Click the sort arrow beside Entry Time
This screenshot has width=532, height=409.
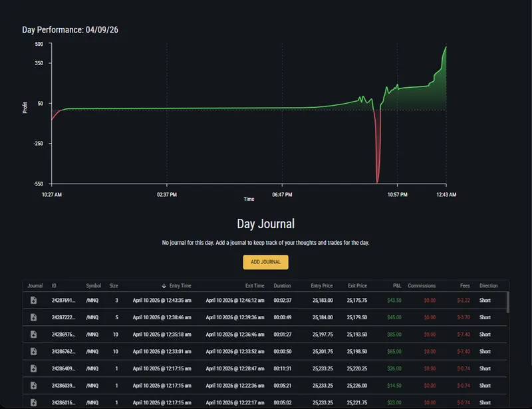(x=164, y=286)
